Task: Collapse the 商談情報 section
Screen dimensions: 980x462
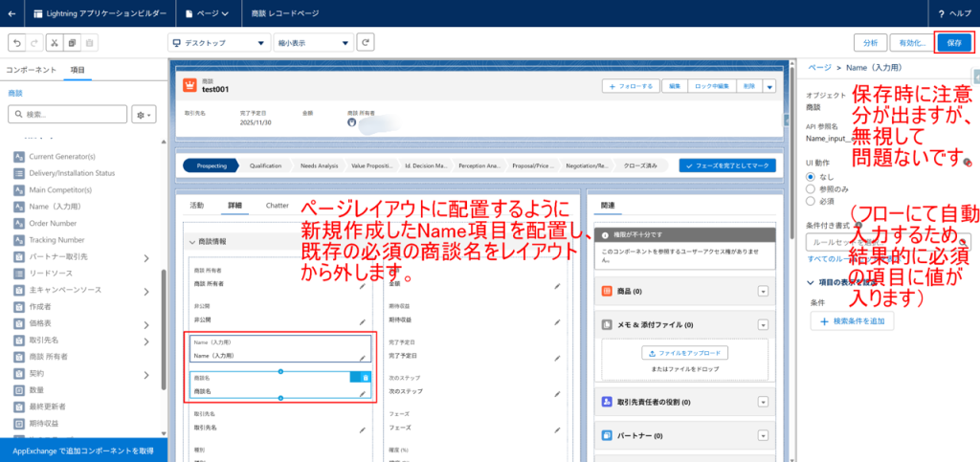Action: pyautogui.click(x=192, y=242)
